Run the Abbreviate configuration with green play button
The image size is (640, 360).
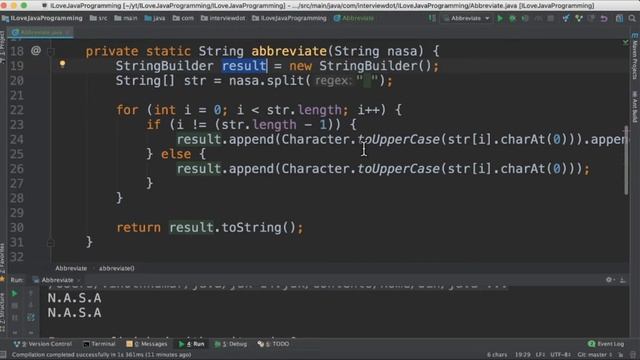[x=500, y=18]
